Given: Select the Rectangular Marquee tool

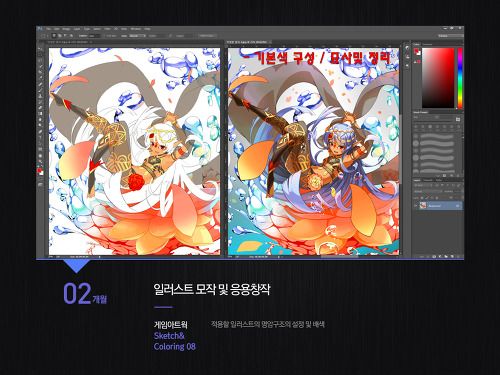Looking at the screenshot, I should (40, 55).
